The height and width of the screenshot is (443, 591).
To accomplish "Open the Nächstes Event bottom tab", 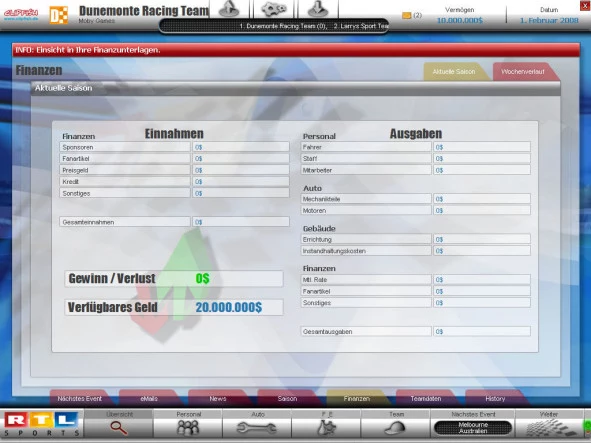I will (x=80, y=399).
